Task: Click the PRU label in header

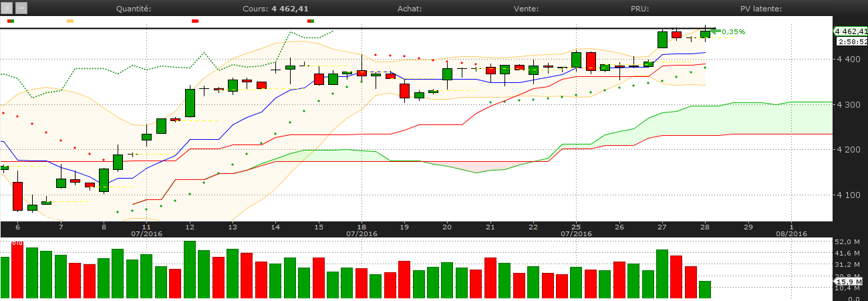Action: click(x=639, y=9)
